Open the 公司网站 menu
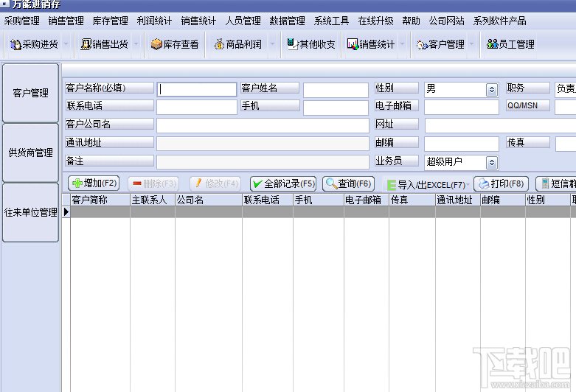This screenshot has height=392, width=576. point(447,21)
